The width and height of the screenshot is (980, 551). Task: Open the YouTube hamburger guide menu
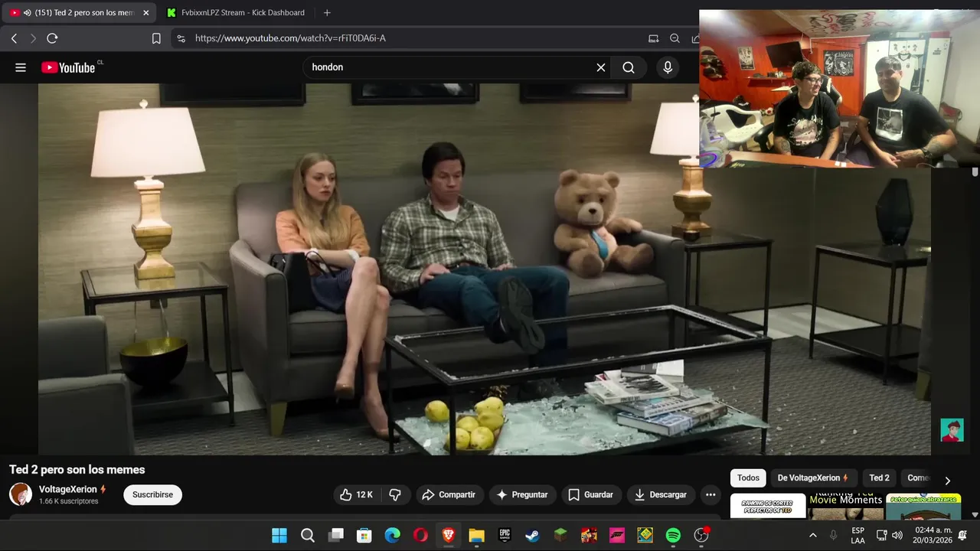click(x=21, y=67)
